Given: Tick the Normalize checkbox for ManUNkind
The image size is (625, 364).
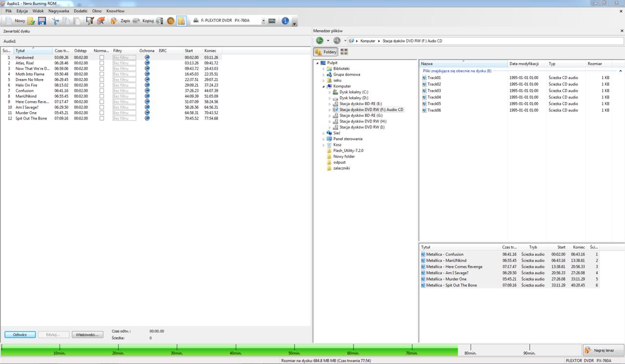Looking at the screenshot, I should [102, 96].
